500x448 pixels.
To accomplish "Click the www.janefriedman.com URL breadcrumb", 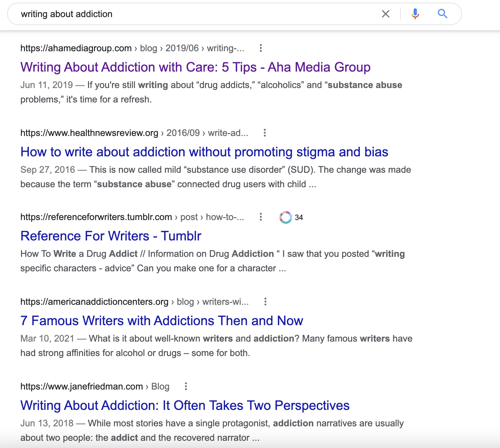I will (x=95, y=387).
